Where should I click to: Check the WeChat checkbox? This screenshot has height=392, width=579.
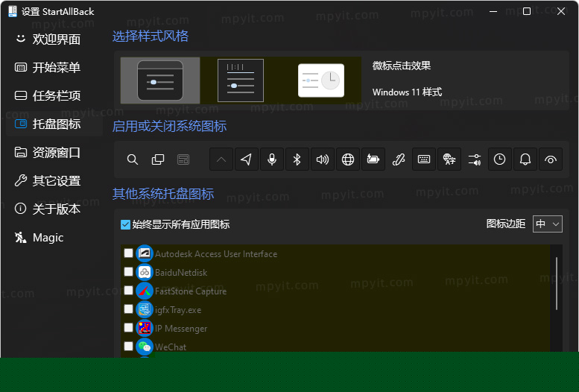pyautogui.click(x=128, y=347)
